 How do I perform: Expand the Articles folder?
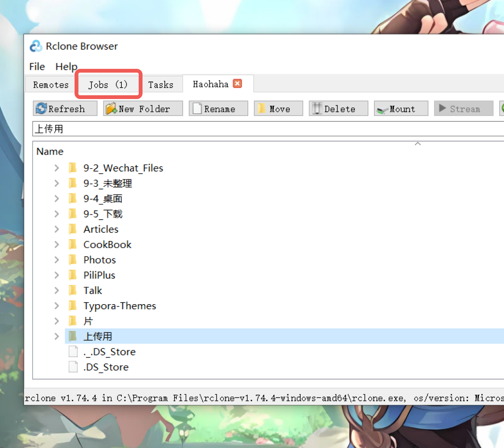click(x=57, y=229)
